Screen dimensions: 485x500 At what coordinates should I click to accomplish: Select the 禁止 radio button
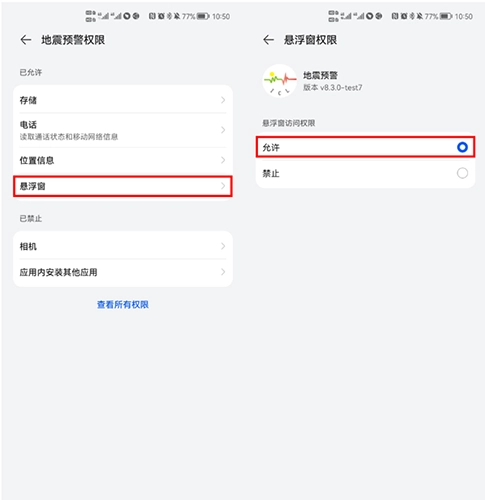[462, 173]
